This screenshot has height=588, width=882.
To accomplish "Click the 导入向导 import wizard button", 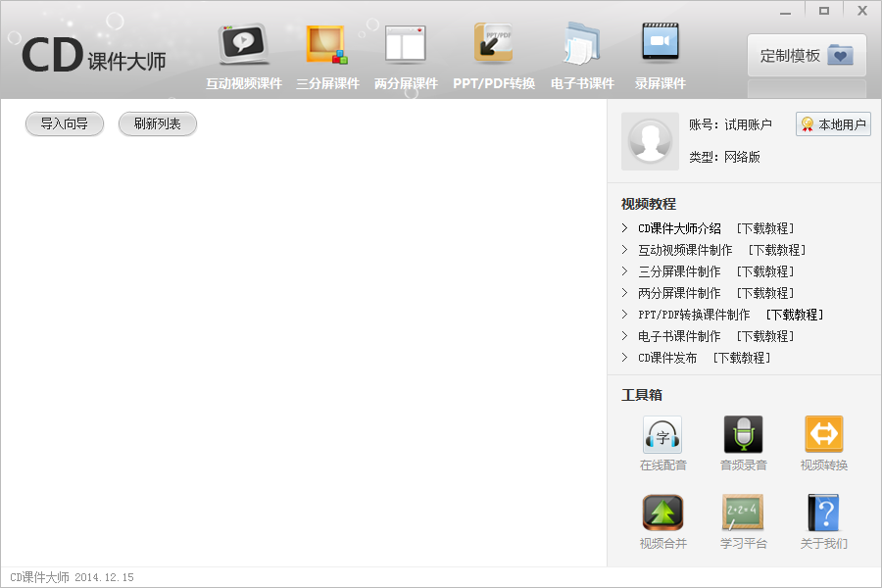I will [65, 124].
